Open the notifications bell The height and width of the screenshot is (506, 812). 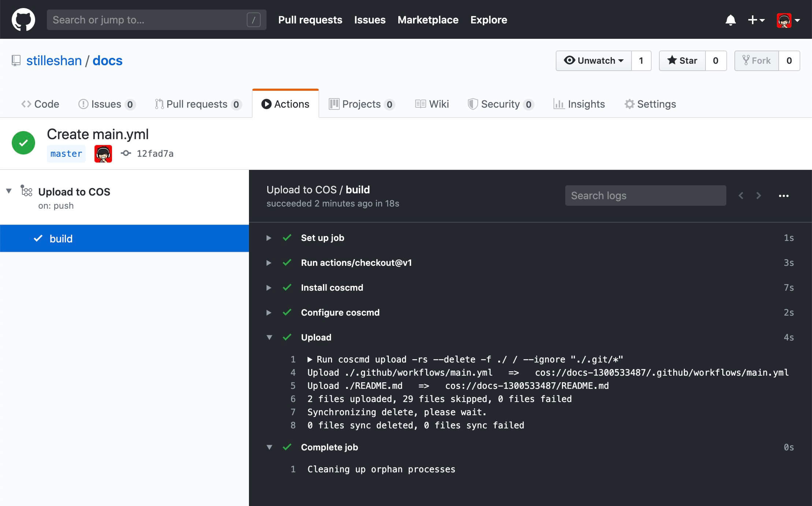pos(730,20)
